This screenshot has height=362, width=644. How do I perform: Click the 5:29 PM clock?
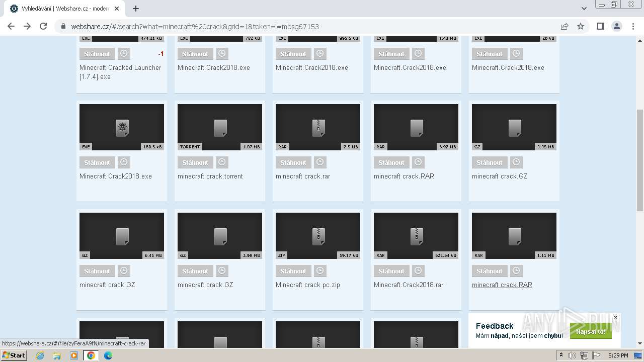point(618,355)
